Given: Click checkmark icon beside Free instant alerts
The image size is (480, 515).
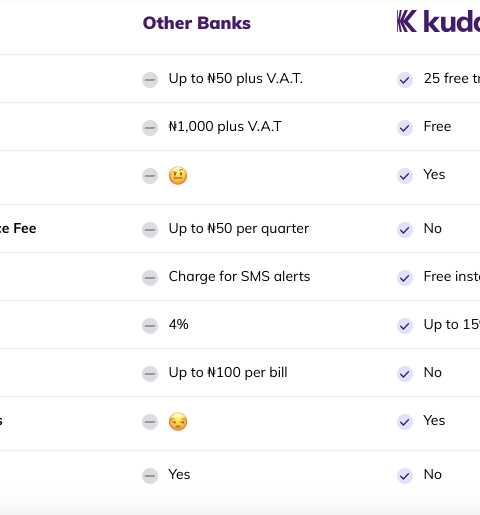Looking at the screenshot, I should pos(405,278).
